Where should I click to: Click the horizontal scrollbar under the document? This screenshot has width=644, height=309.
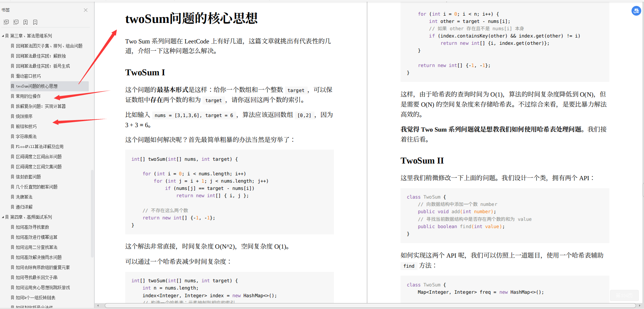pyautogui.click(x=370, y=306)
